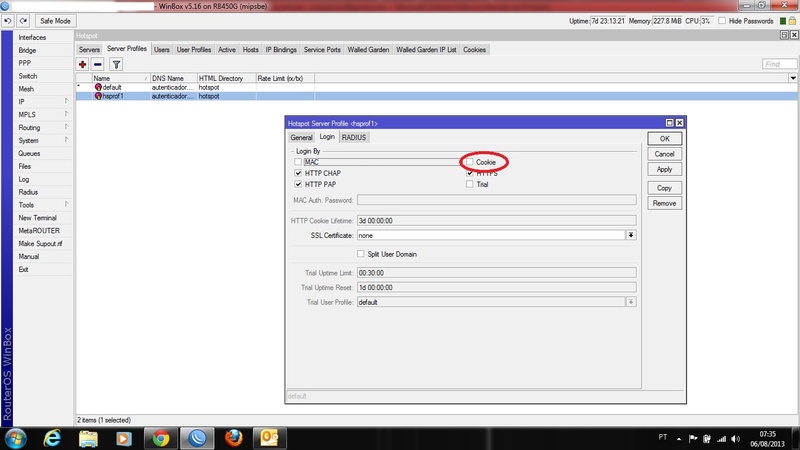Click the Windows Start orb
The image size is (800, 450).
pyautogui.click(x=15, y=438)
